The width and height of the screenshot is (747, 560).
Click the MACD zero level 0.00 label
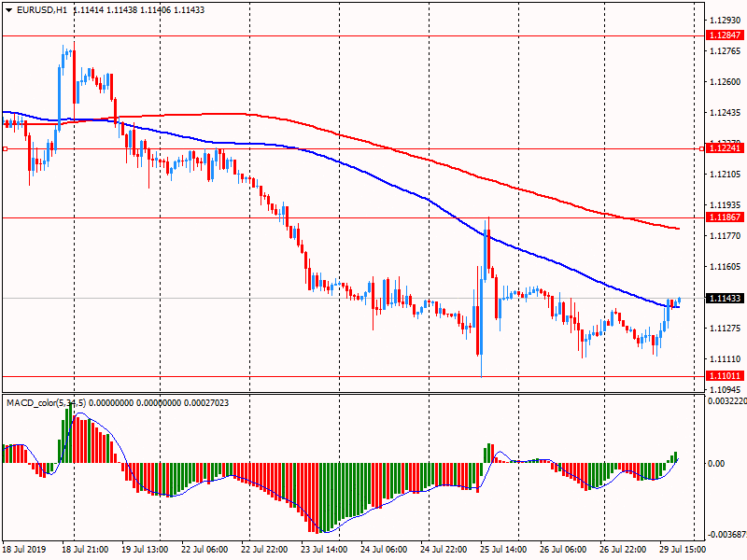coord(716,463)
